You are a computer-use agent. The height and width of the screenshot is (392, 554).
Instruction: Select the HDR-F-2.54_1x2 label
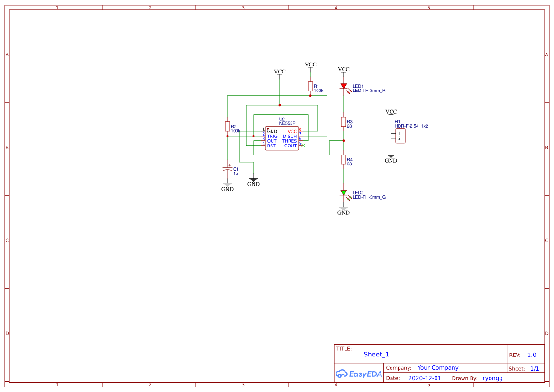(x=411, y=126)
